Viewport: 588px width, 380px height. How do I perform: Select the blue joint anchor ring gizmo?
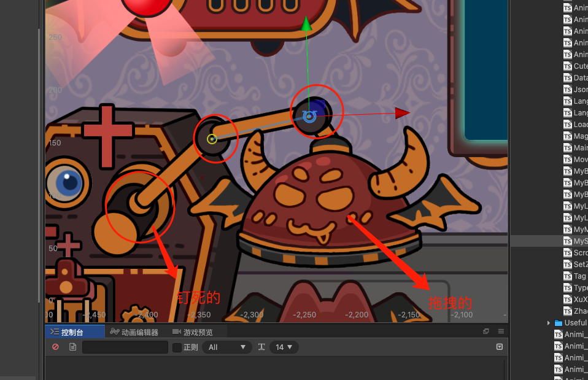pos(309,117)
